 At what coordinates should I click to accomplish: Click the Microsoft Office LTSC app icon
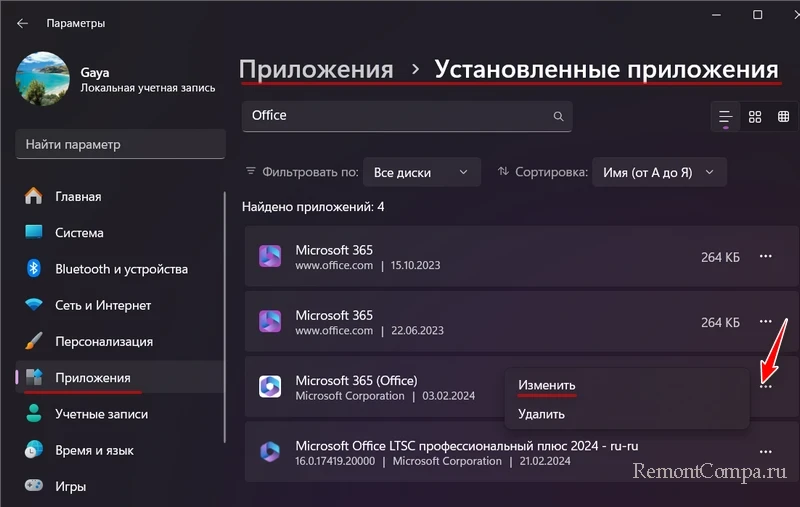[270, 452]
